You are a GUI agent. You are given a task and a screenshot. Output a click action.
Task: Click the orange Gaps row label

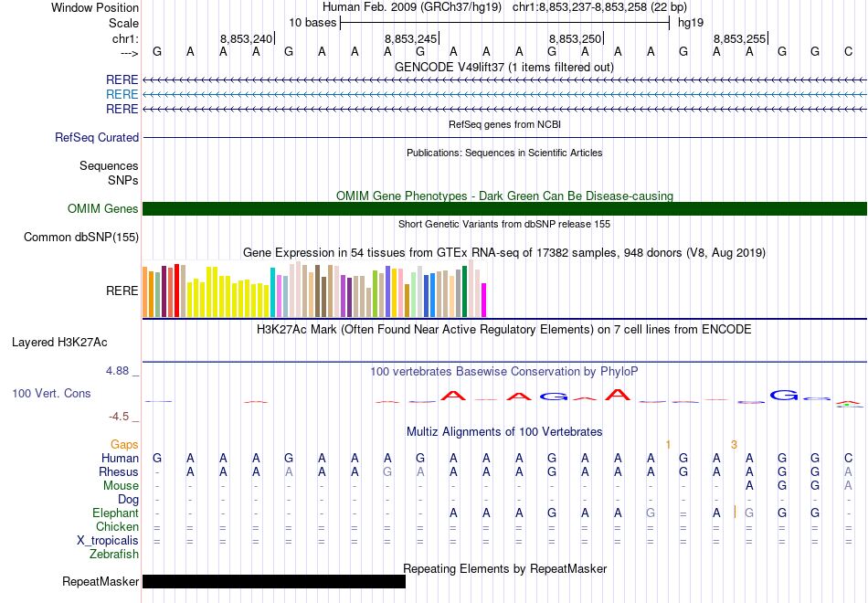124,445
